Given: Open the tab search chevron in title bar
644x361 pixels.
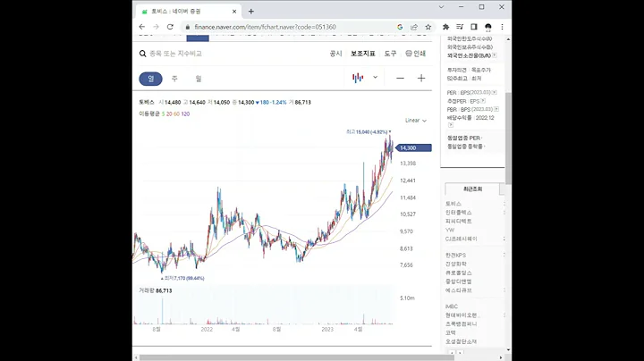Looking at the screenshot, I should click(x=441, y=7).
